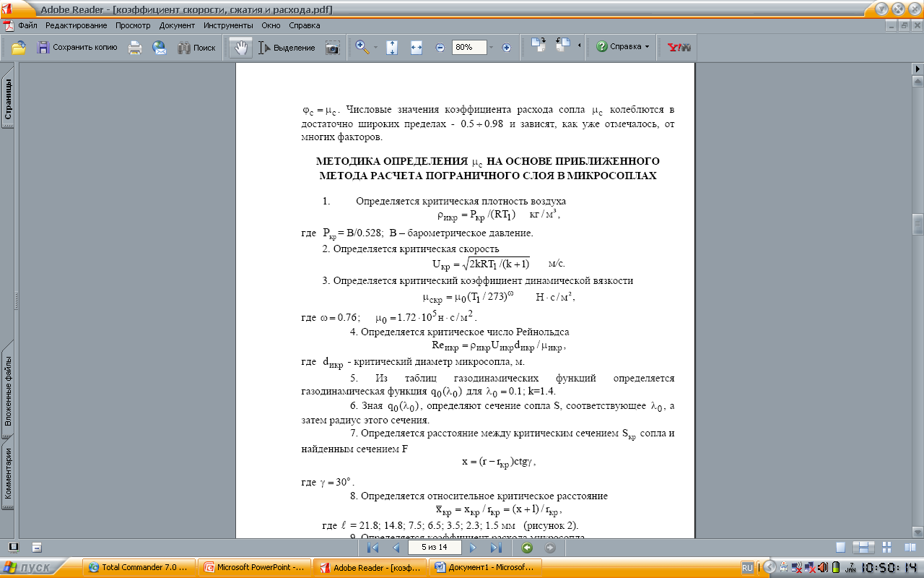Decrease zoom with the minus button
924x578 pixels.
point(440,48)
